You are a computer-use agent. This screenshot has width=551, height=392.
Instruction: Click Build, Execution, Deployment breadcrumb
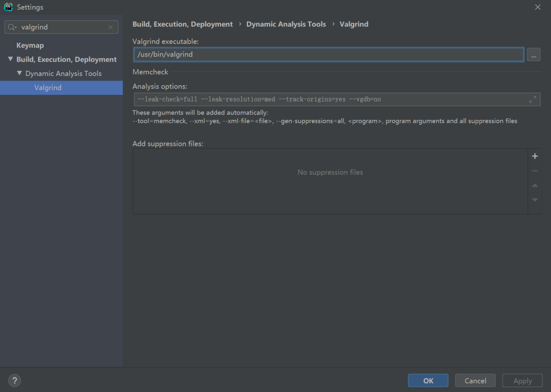(182, 24)
